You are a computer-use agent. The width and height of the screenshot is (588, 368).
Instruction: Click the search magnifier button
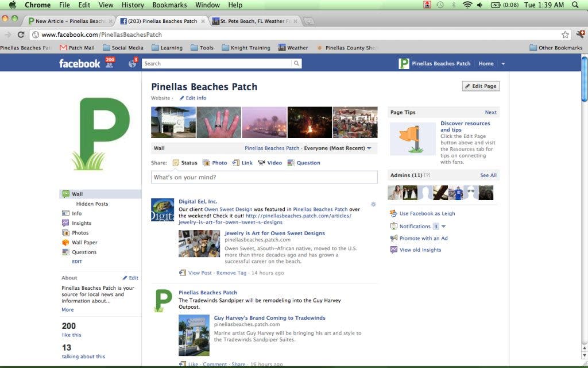tap(296, 63)
